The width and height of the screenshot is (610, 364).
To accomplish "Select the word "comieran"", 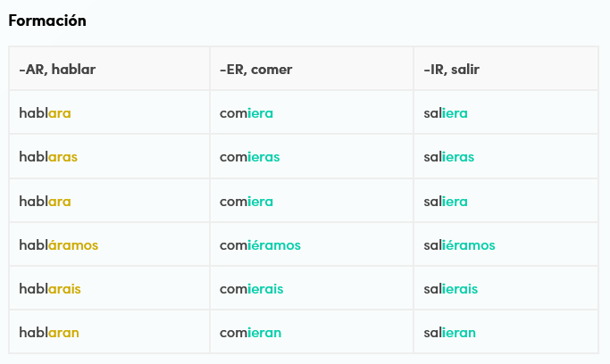I will [x=251, y=333].
